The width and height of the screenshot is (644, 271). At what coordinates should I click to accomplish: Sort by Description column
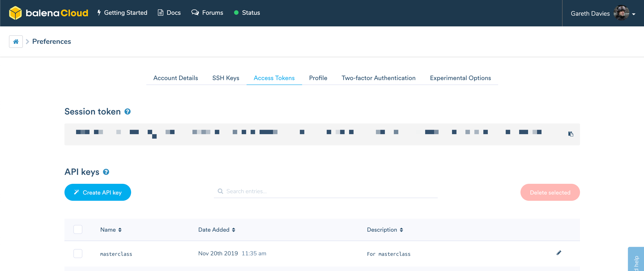385,230
